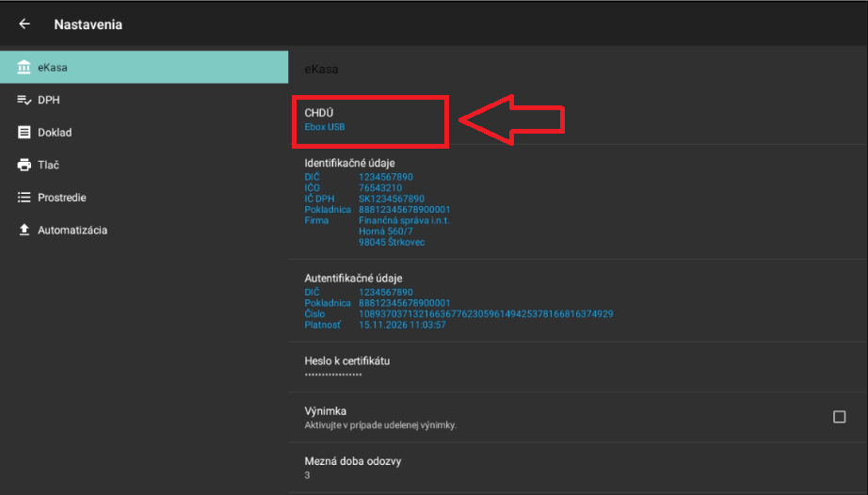
Task: Enable the Výnimka checkbox
Action: [x=839, y=417]
